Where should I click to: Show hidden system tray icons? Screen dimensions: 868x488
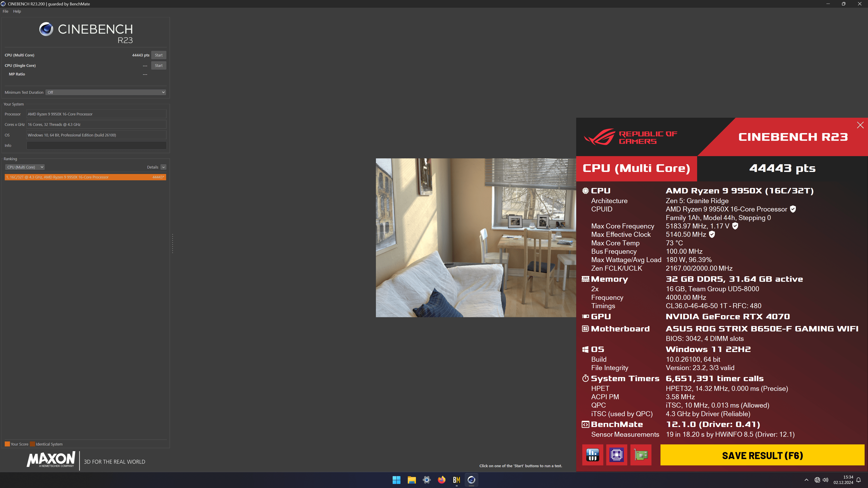(x=806, y=480)
